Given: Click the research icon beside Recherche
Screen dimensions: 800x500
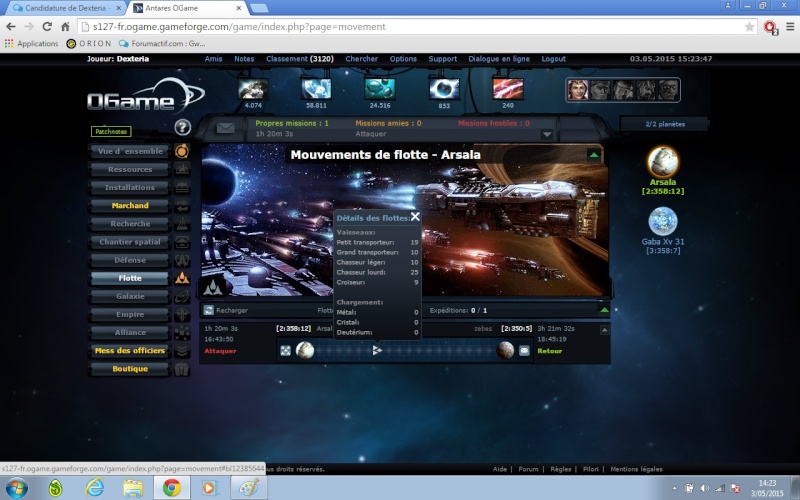Looking at the screenshot, I should [182, 223].
